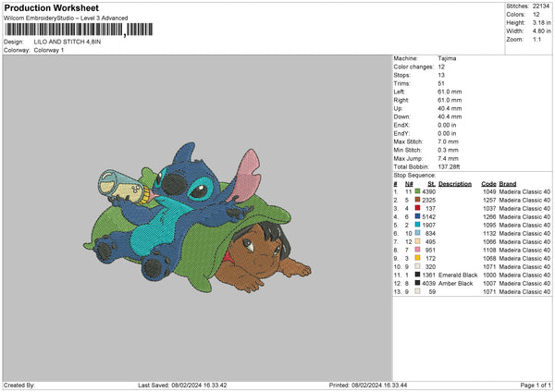Image resolution: width=555 pixels, height=392 pixels.
Task: Select the design name 'LILO AND STITCH 4,8IN'
Action: click(68, 42)
